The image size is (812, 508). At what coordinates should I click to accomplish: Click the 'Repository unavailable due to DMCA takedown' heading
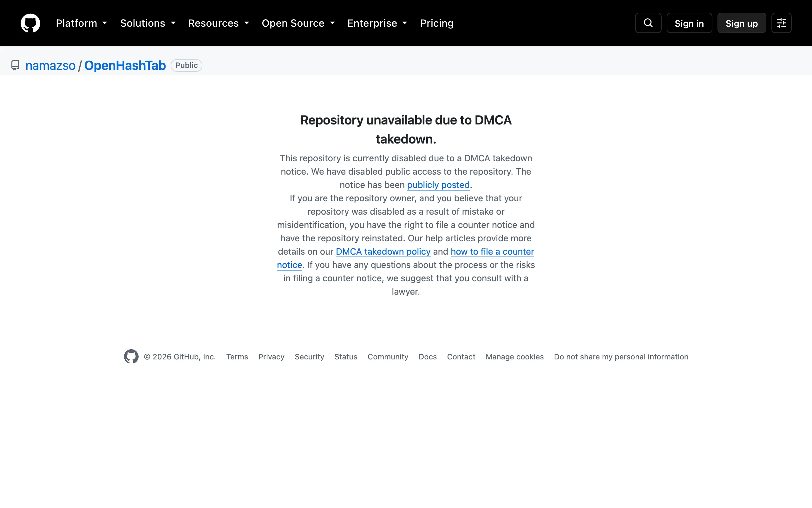pos(406,129)
